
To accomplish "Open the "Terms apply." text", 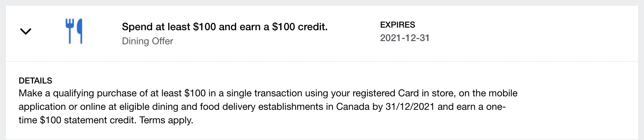I will pos(166,120).
